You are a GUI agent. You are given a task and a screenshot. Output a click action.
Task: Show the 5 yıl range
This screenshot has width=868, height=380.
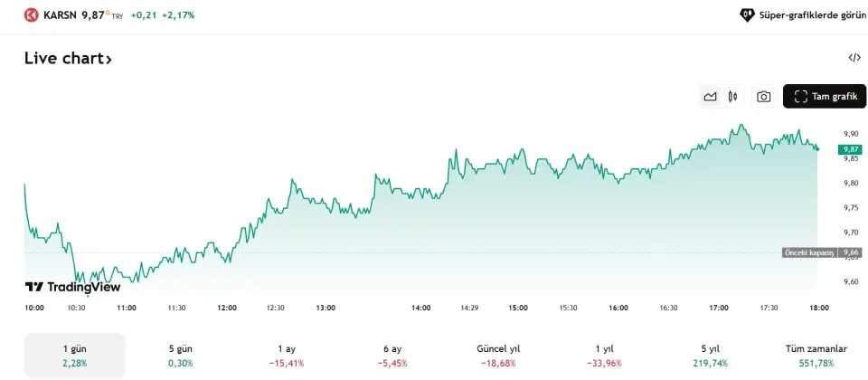710,356
